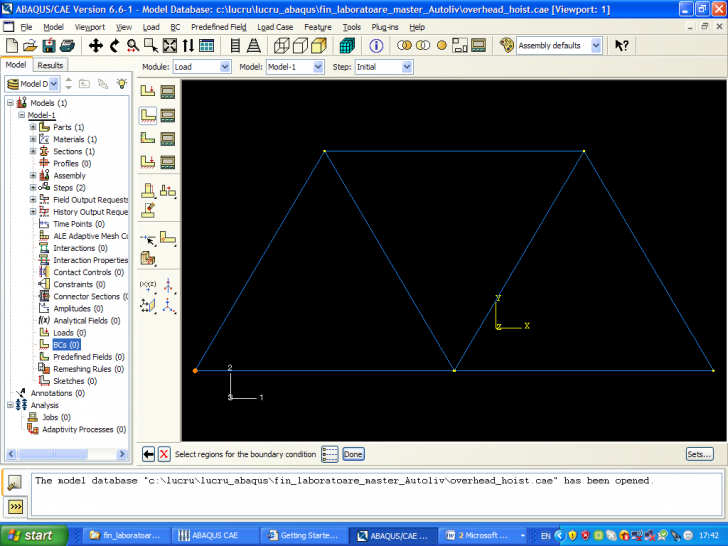
Task: Select BCs item in model tree
Action: point(66,344)
